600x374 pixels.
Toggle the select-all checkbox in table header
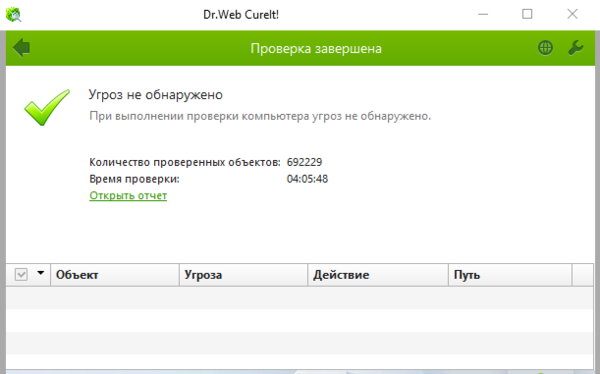pyautogui.click(x=21, y=274)
